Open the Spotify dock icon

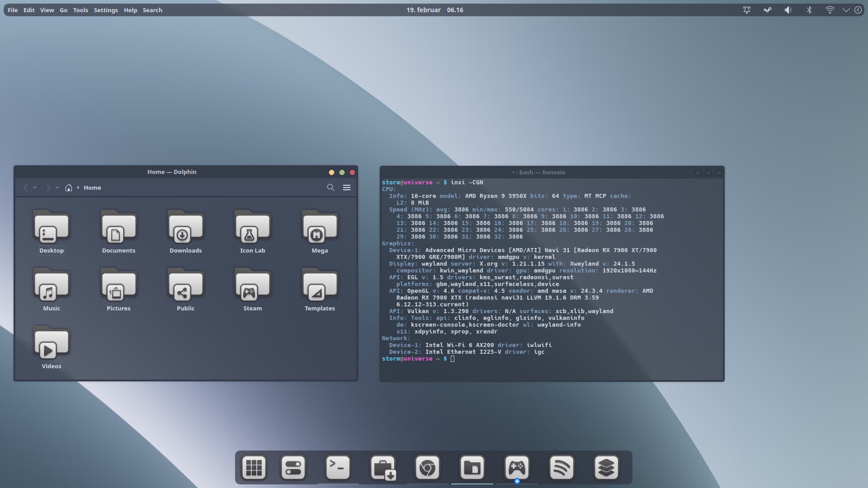coord(561,467)
